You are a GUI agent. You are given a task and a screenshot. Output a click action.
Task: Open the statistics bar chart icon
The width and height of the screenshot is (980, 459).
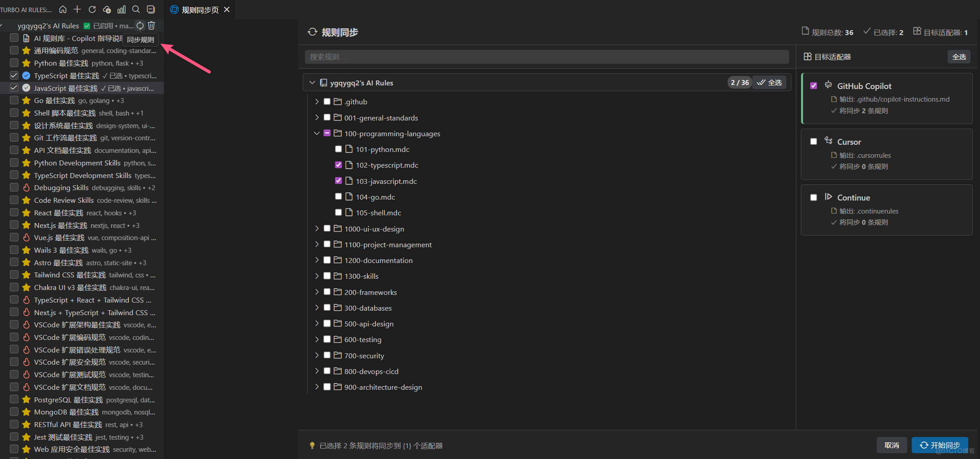tap(121, 9)
